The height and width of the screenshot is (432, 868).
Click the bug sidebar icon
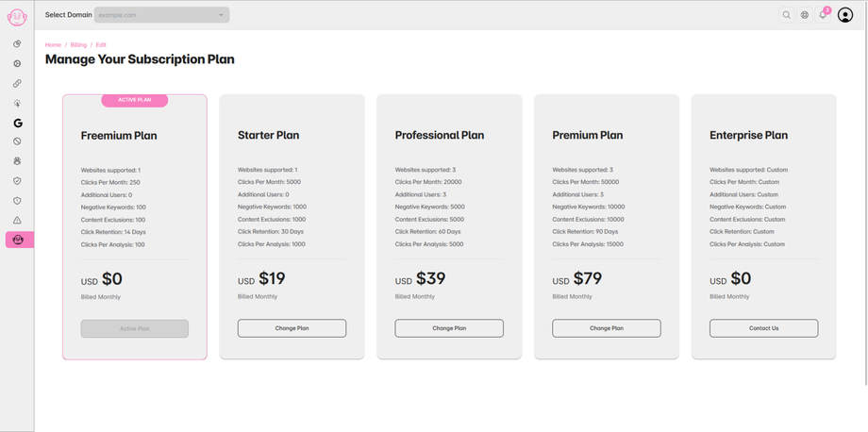pos(17,161)
